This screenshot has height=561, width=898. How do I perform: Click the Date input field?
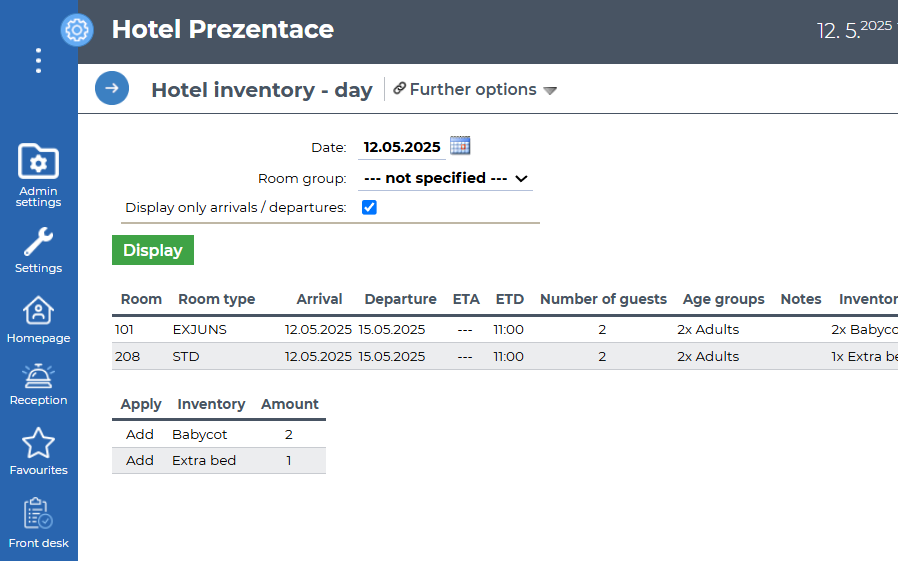pos(402,147)
